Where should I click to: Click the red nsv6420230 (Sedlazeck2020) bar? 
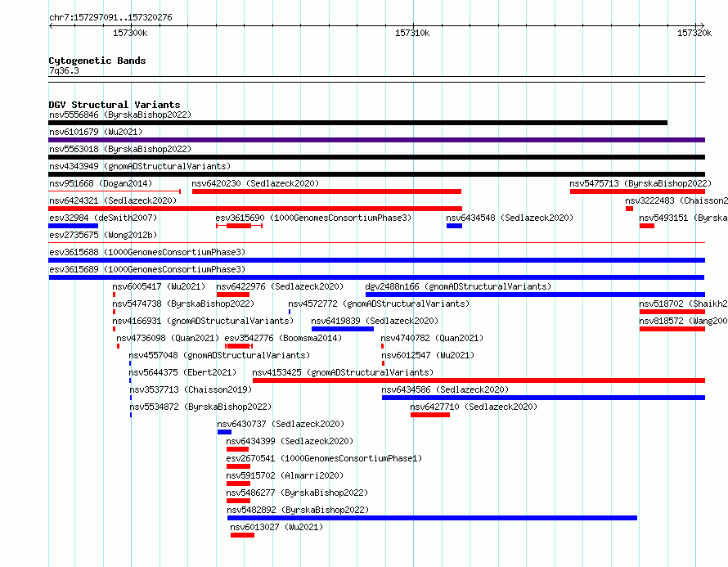coord(326,191)
